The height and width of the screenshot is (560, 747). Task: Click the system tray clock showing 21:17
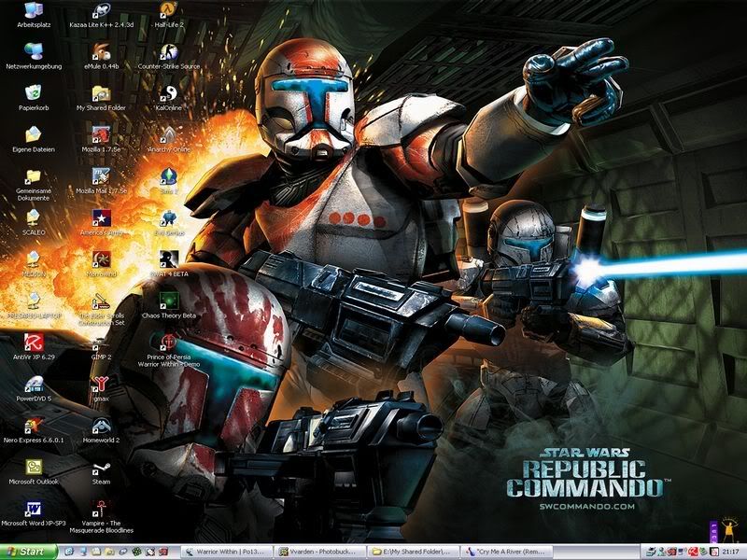pos(732,552)
